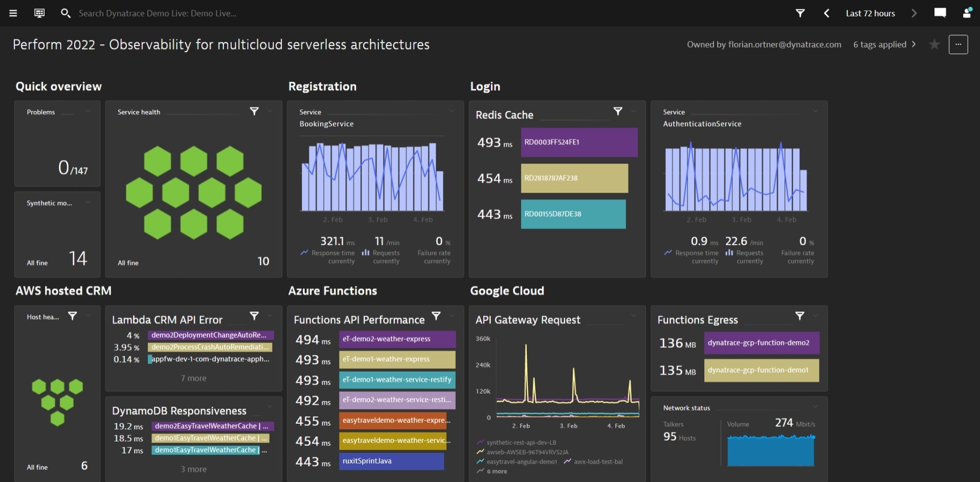The image size is (980, 482).
Task: Click the BookingService response time icon
Action: 304,253
